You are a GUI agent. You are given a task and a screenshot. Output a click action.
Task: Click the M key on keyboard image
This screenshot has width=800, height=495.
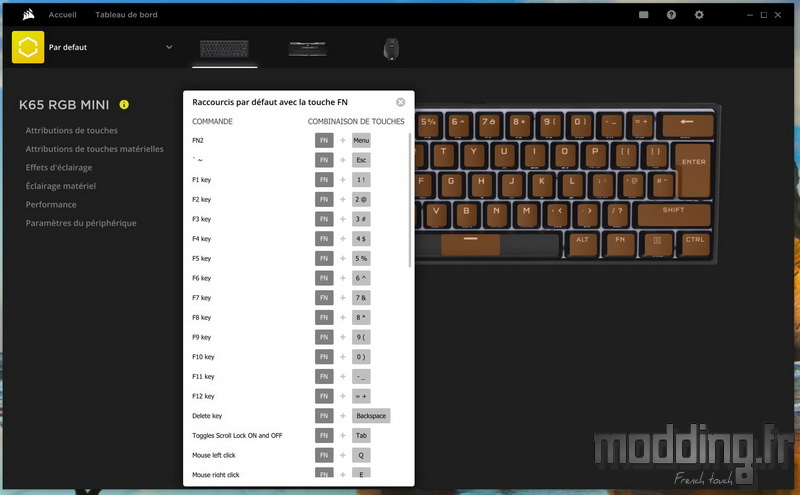527,214
